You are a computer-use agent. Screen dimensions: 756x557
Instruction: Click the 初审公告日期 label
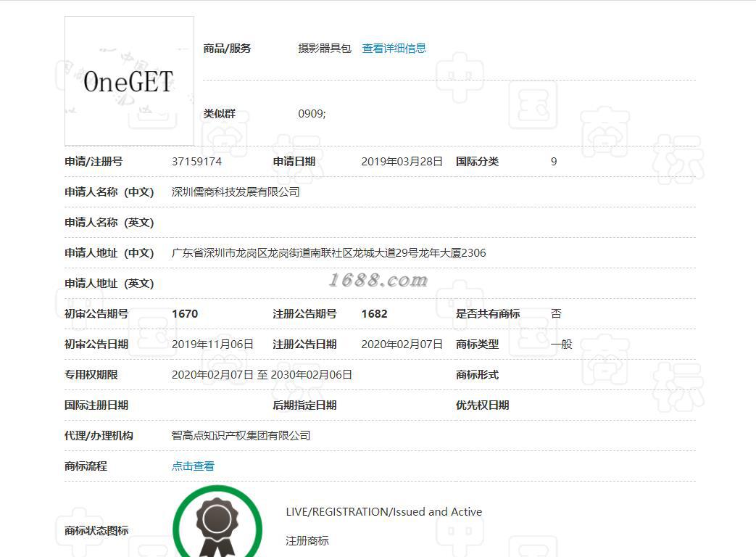coord(96,344)
